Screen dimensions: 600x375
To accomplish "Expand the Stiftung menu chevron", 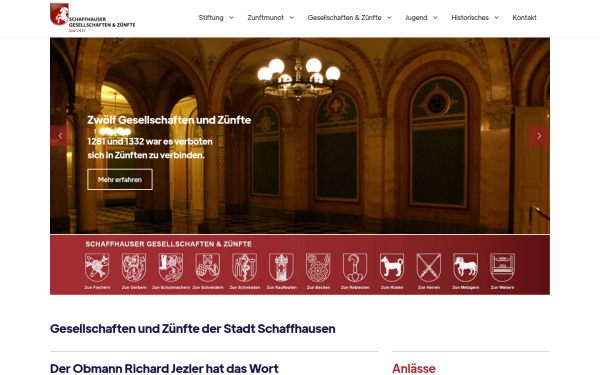I will 231,18.
